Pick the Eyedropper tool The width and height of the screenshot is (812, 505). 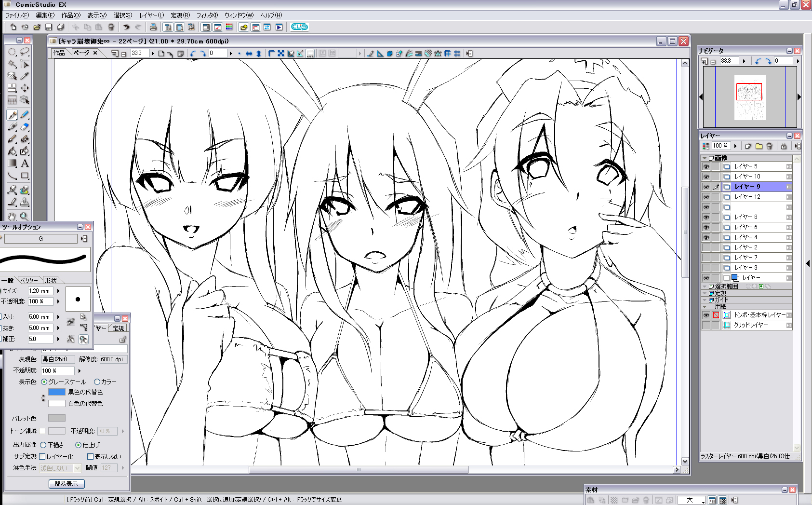(x=25, y=76)
